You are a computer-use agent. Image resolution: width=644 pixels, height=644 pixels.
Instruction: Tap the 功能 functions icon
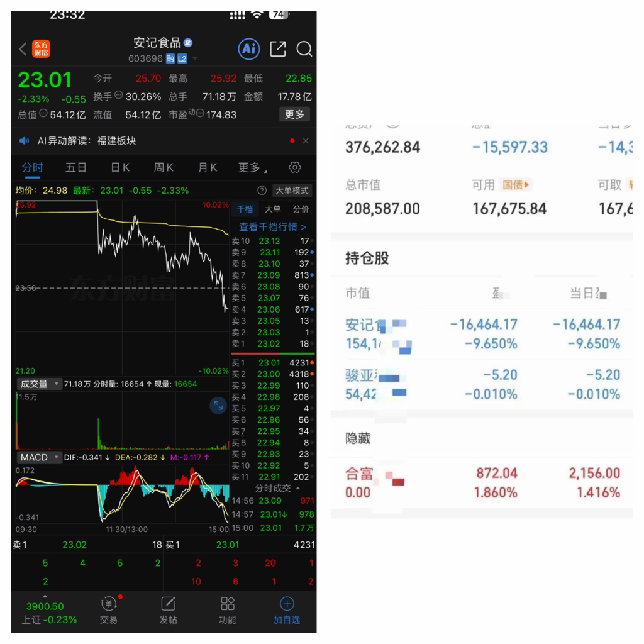click(x=227, y=611)
